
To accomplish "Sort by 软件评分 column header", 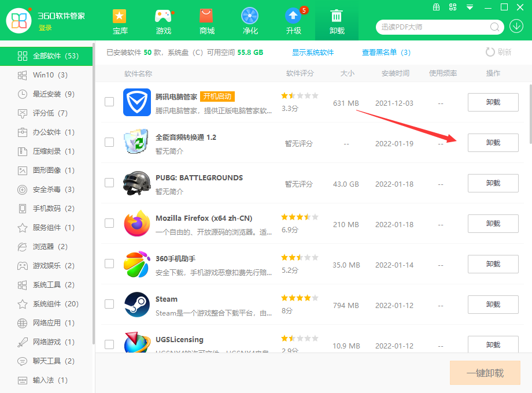I will pyautogui.click(x=300, y=73).
